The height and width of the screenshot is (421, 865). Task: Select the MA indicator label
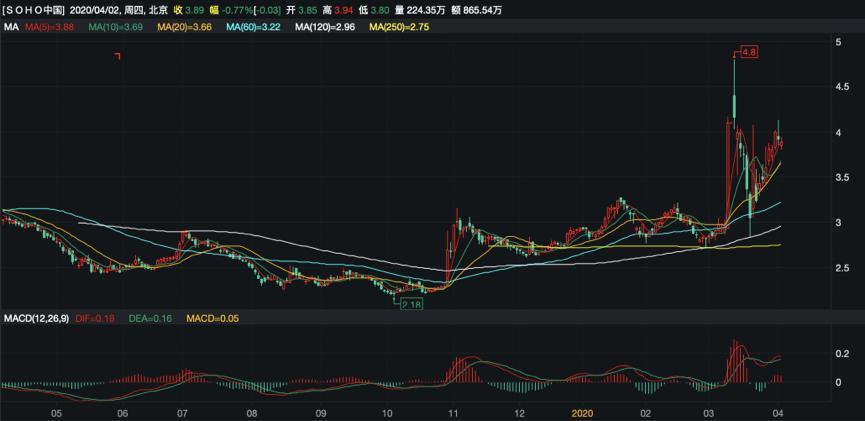click(12, 26)
